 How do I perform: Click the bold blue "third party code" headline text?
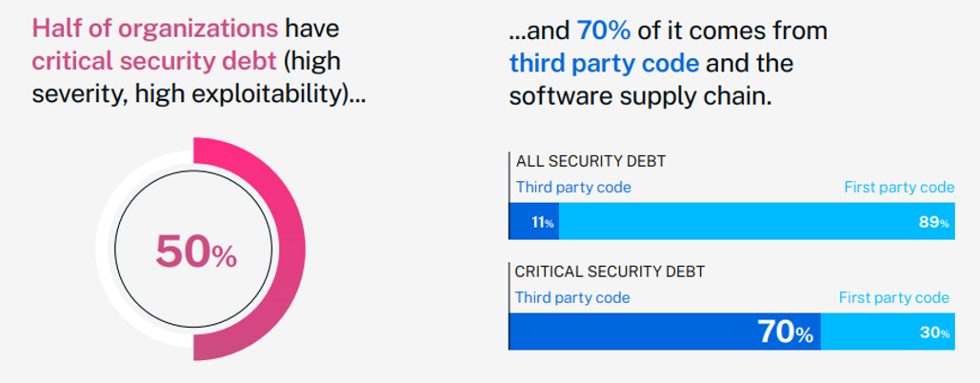604,64
